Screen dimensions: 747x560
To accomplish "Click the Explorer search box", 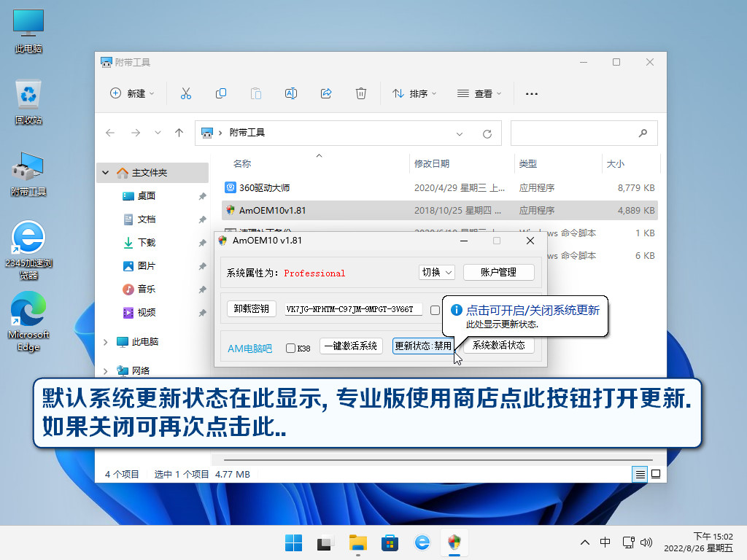I will tap(584, 133).
